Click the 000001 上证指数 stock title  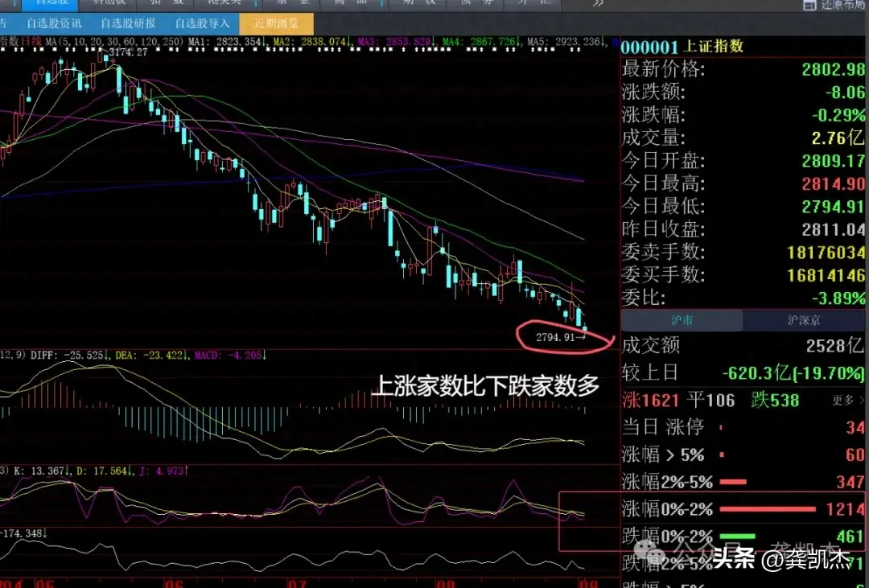click(682, 47)
